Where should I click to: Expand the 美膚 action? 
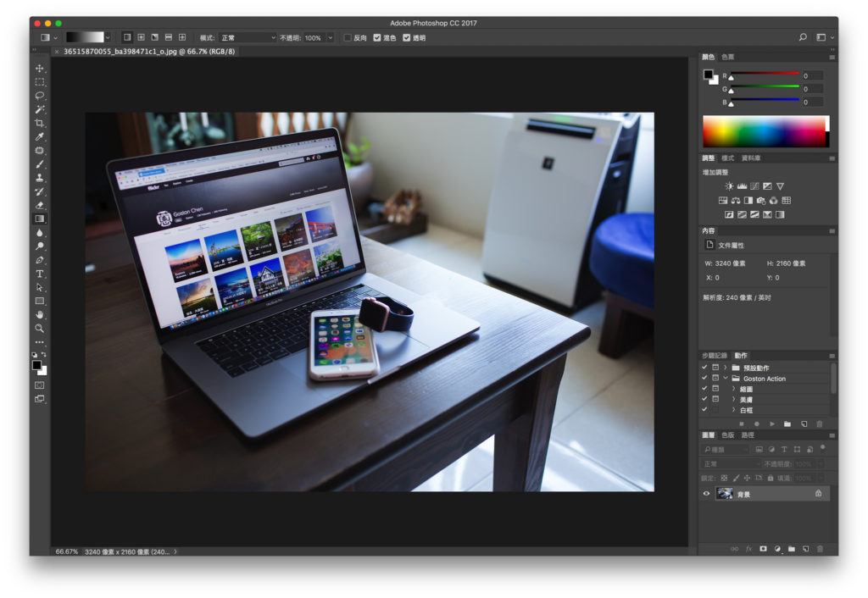click(734, 399)
